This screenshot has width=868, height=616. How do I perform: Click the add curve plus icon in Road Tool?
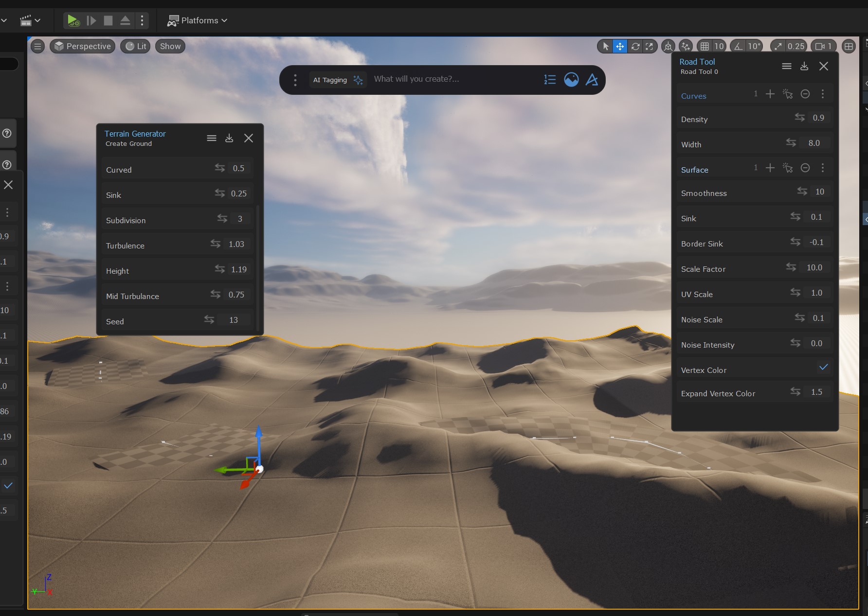pyautogui.click(x=770, y=94)
